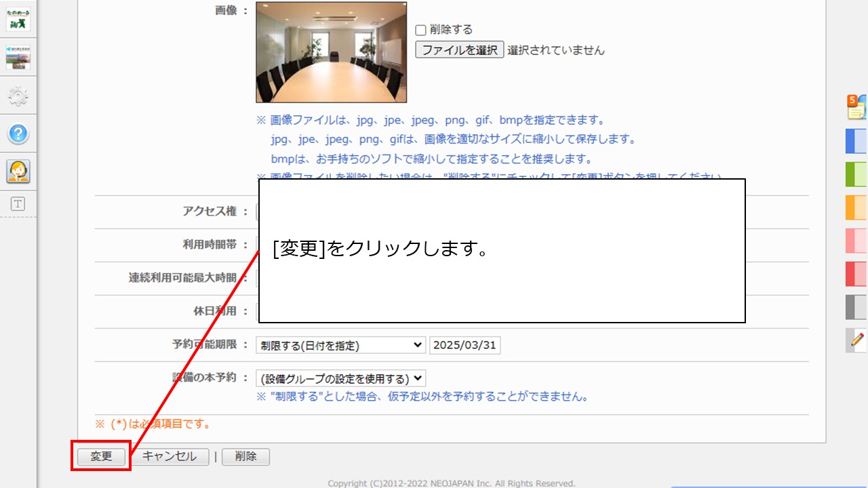This screenshot has height=488, width=868.
Task: Open the 設備の本予約 dropdown
Action: coord(341,378)
